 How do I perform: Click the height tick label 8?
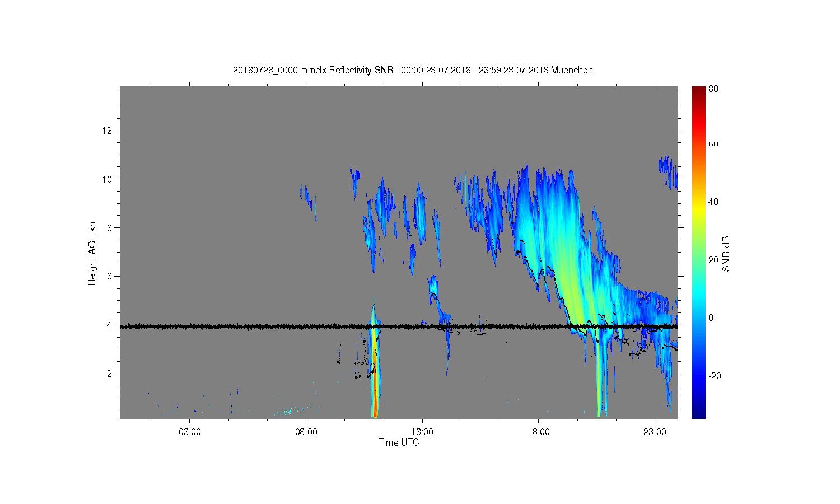pyautogui.click(x=110, y=228)
